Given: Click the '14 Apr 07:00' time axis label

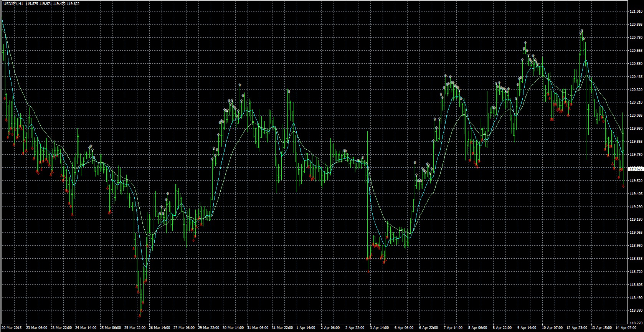Looking at the screenshot, I should [624, 328].
